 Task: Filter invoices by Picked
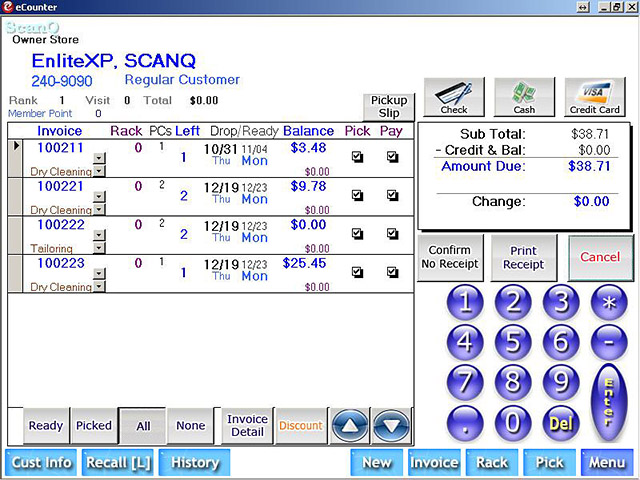tap(94, 426)
